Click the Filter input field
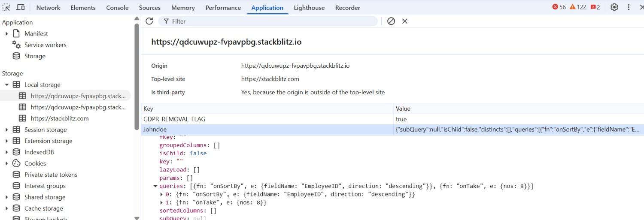 click(x=270, y=21)
